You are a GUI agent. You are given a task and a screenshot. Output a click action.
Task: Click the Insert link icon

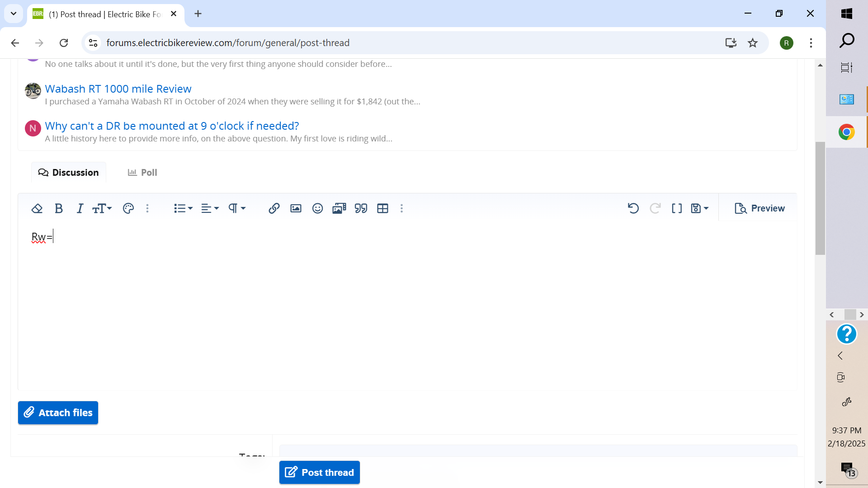pyautogui.click(x=274, y=208)
